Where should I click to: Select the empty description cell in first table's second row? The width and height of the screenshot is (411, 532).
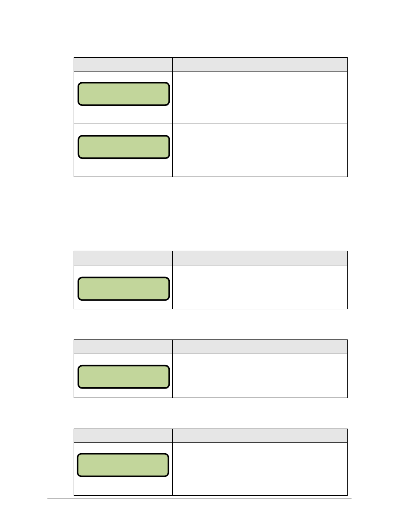(x=260, y=150)
